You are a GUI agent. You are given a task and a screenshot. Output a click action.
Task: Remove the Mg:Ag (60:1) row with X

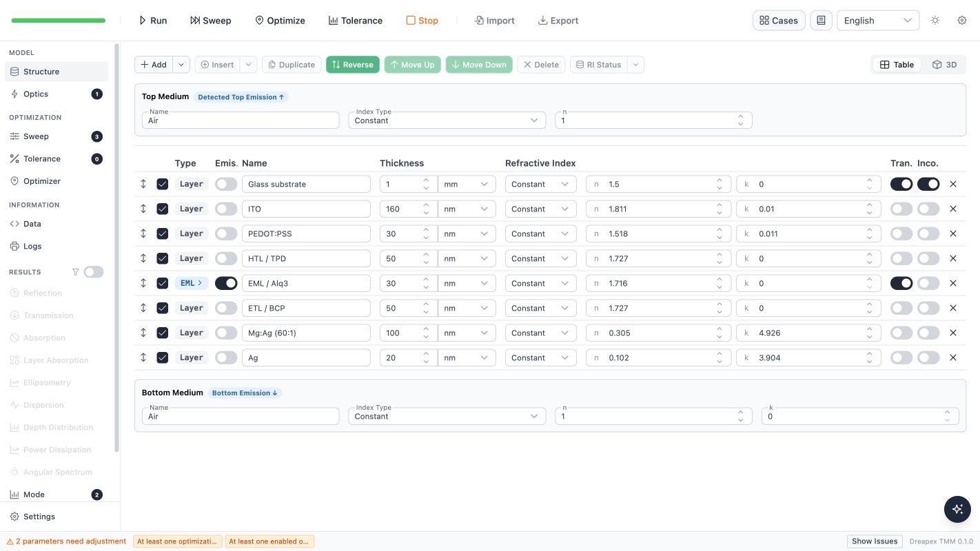pyautogui.click(x=953, y=333)
